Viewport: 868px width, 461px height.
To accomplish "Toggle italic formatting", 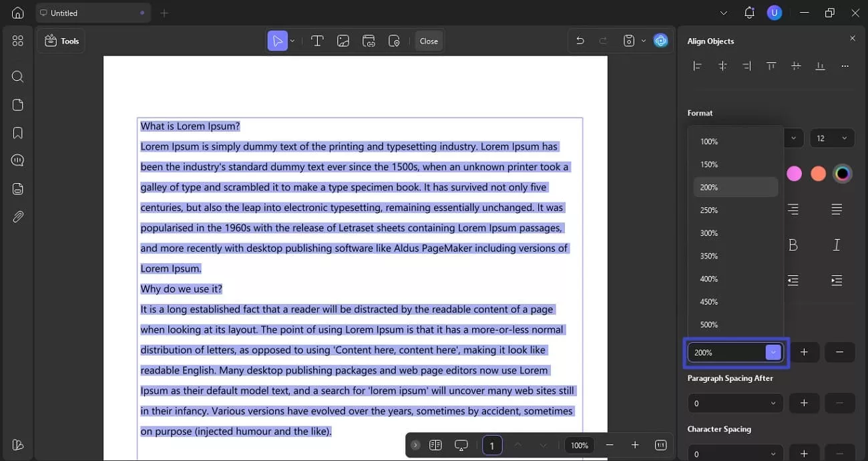I will [837, 245].
